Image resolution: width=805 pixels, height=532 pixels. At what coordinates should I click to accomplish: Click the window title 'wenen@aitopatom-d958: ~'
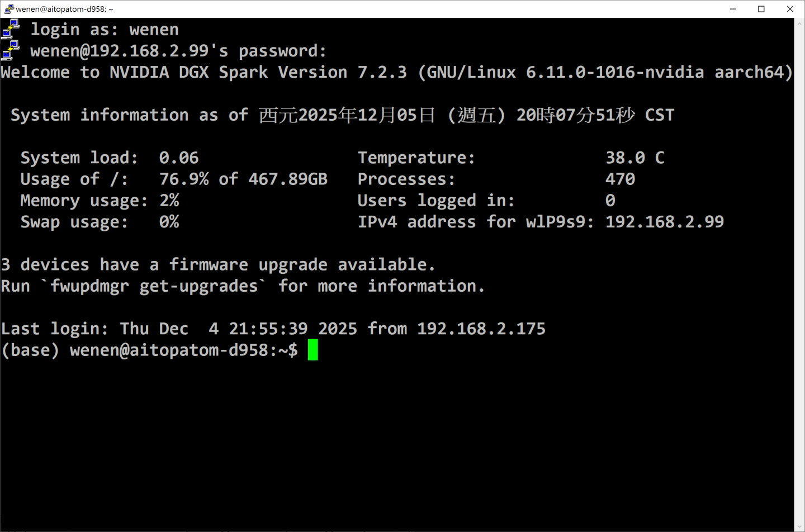pos(64,9)
